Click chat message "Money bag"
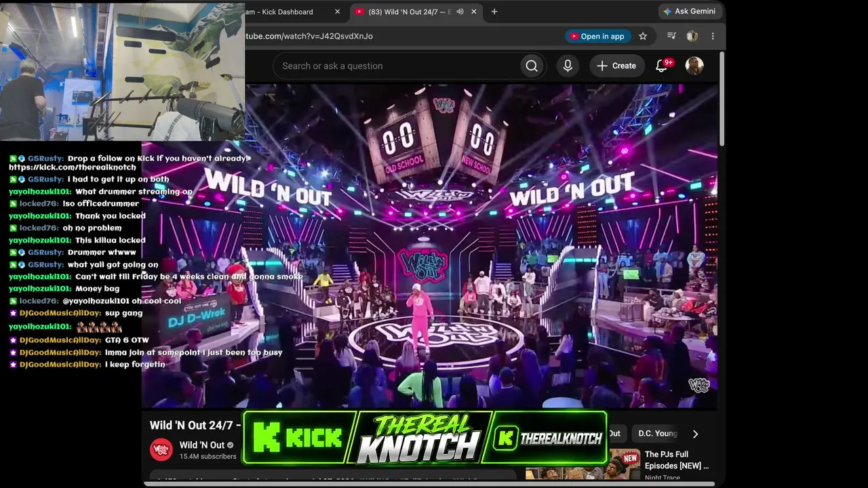868x488 pixels. click(x=97, y=289)
